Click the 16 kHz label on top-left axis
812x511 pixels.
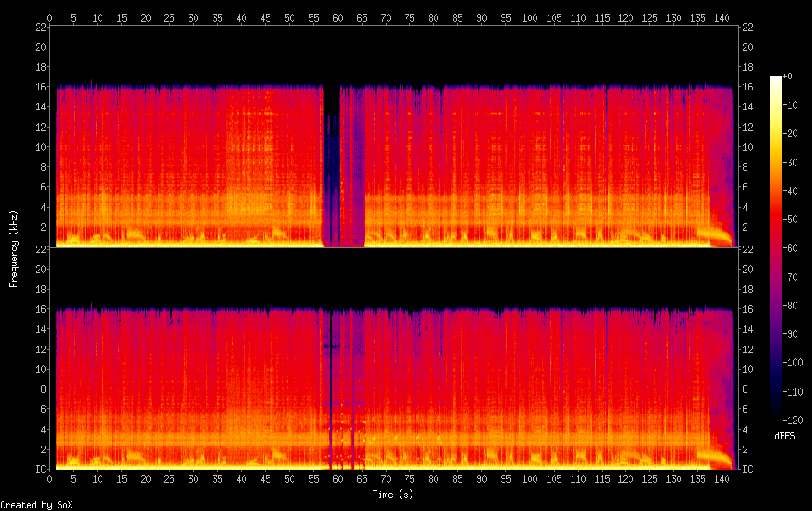40,87
